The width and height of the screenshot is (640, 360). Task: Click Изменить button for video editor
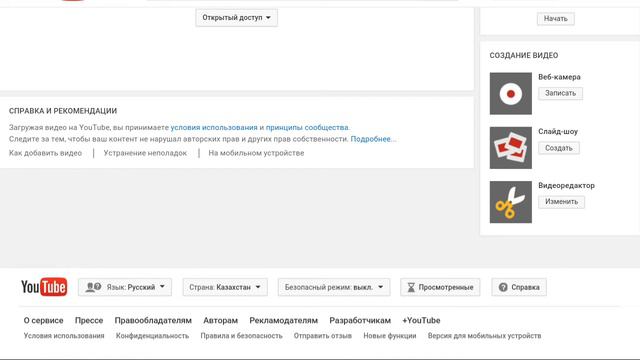click(561, 202)
